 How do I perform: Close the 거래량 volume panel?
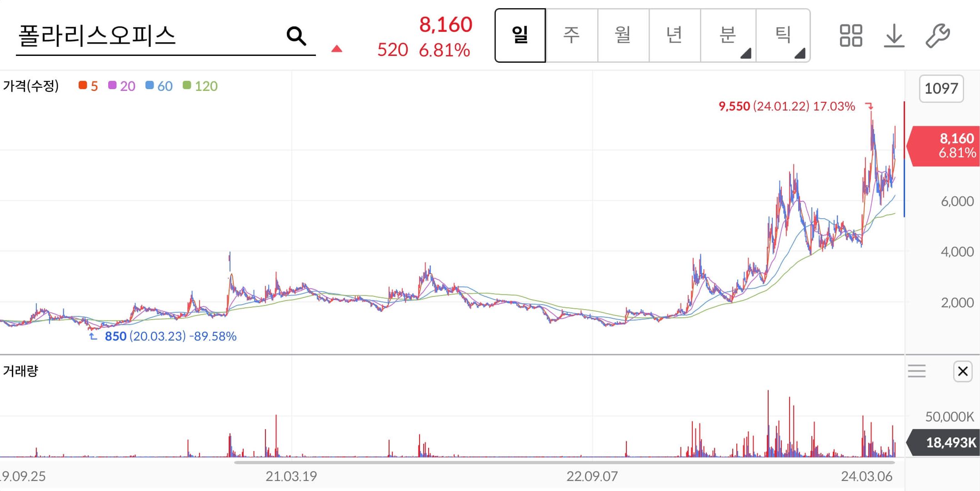(x=962, y=371)
